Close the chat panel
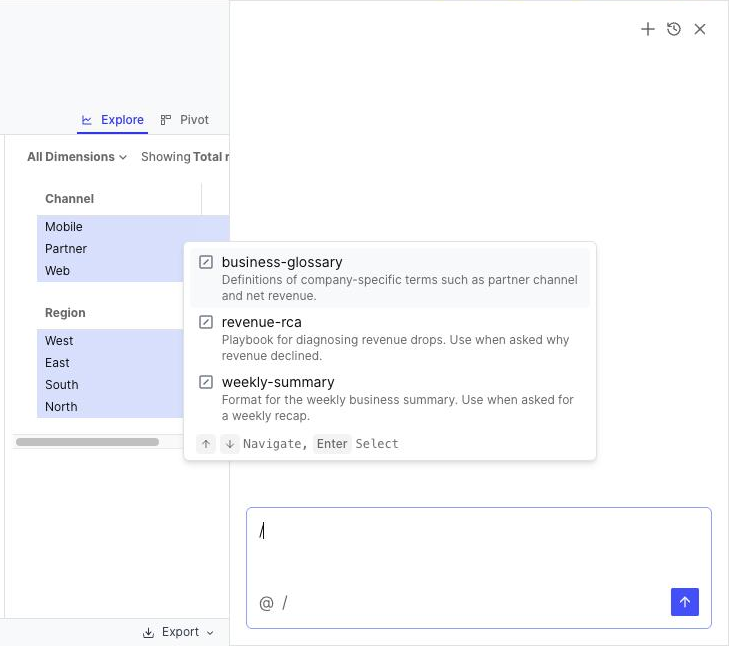This screenshot has height=646, width=729. coord(700,29)
